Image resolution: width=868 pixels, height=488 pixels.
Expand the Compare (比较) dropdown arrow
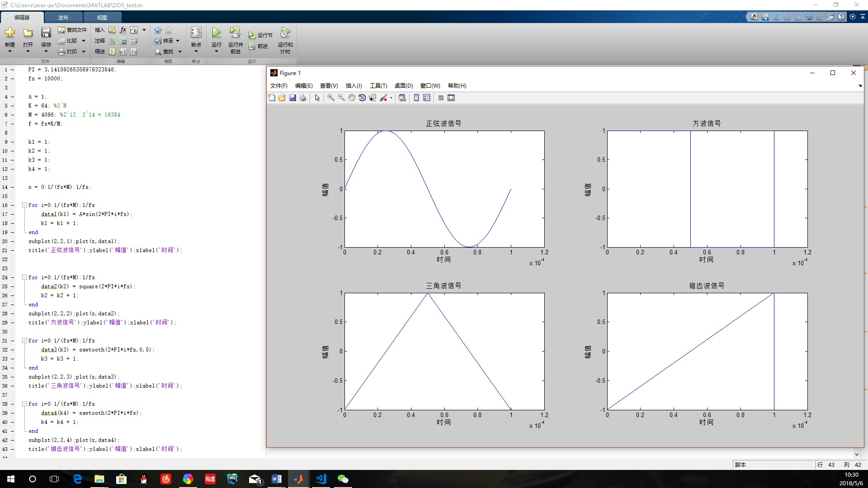coord(84,41)
